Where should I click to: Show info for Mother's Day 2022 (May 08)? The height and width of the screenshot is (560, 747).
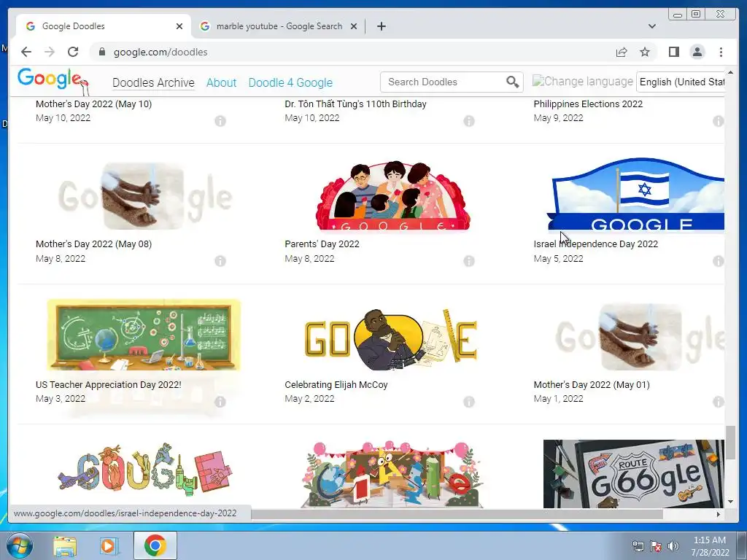pyautogui.click(x=220, y=261)
